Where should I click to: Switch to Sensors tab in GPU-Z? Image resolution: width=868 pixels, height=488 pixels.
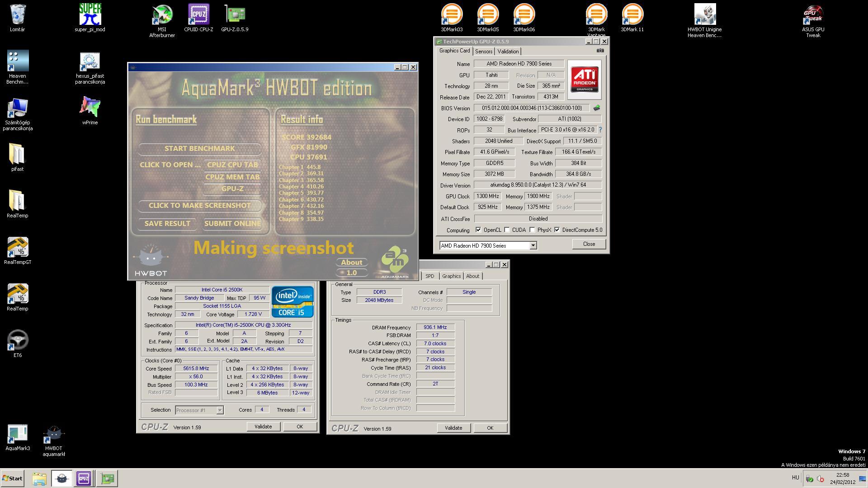click(x=484, y=52)
